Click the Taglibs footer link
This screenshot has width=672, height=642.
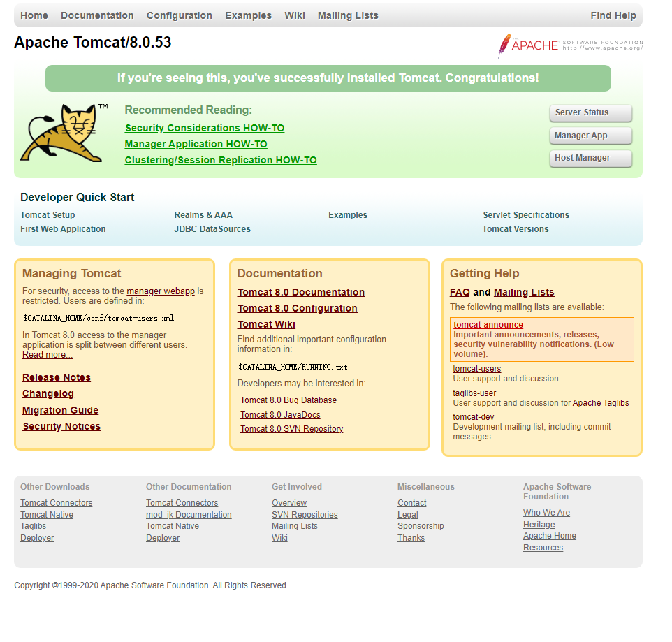[33, 526]
